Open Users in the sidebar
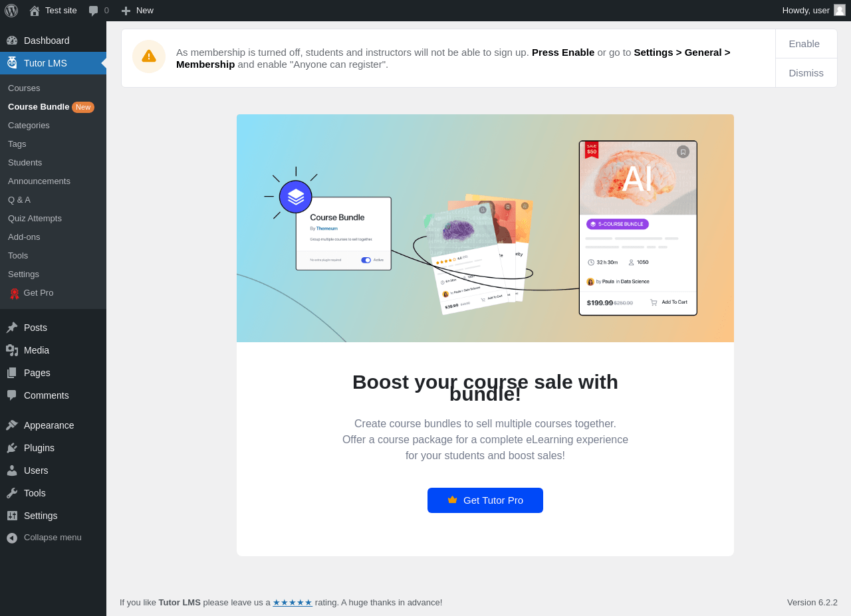The image size is (851, 616). [36, 470]
